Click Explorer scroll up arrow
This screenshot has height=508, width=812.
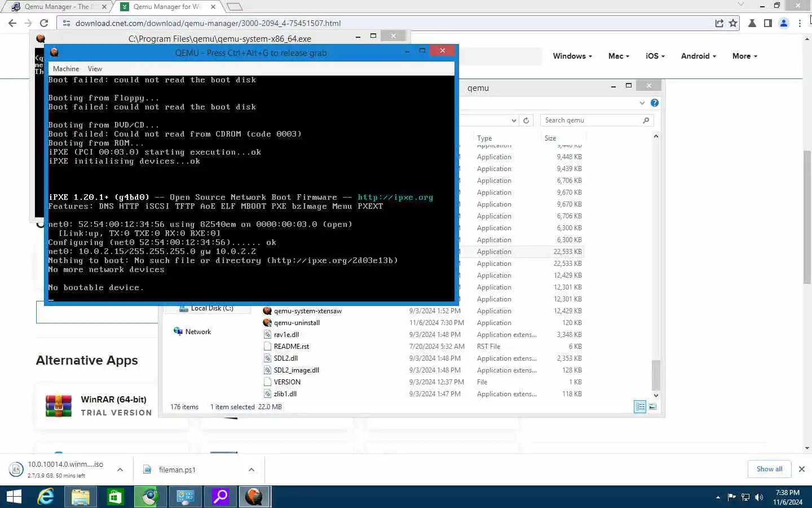click(x=655, y=136)
